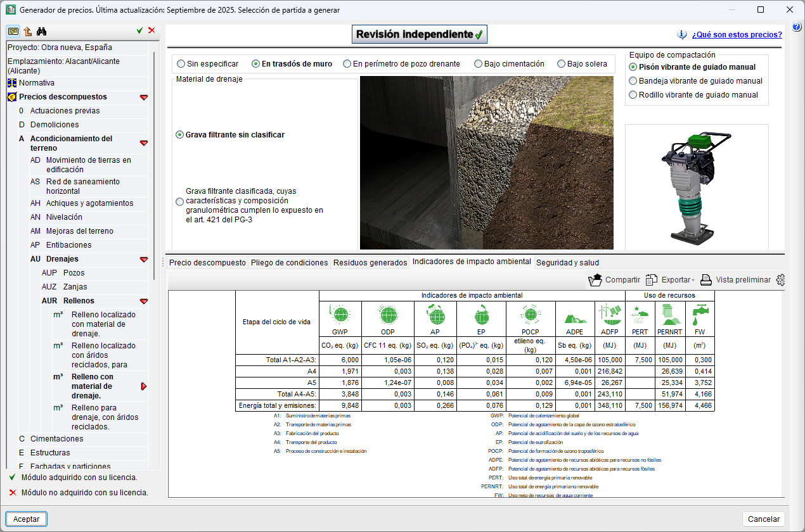Screen dimensions: 805x532
Task: Open the 'Seguridad y salud' tab
Action: [x=567, y=263]
